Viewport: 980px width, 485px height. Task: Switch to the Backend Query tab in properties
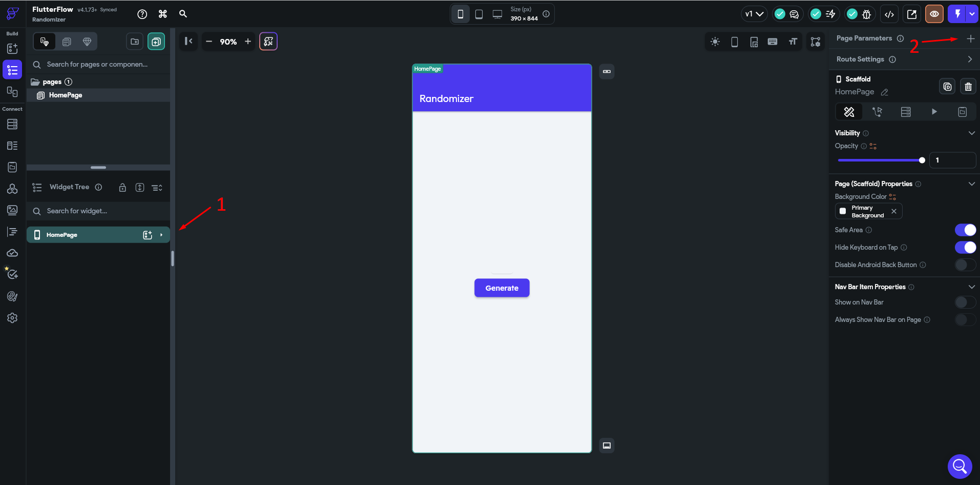(x=906, y=112)
